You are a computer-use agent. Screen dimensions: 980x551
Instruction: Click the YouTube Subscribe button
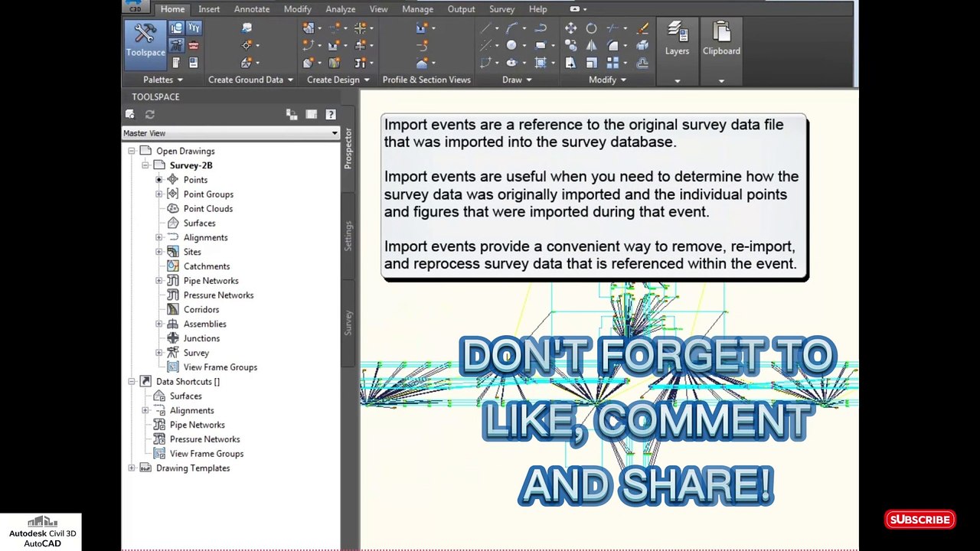[x=920, y=520]
